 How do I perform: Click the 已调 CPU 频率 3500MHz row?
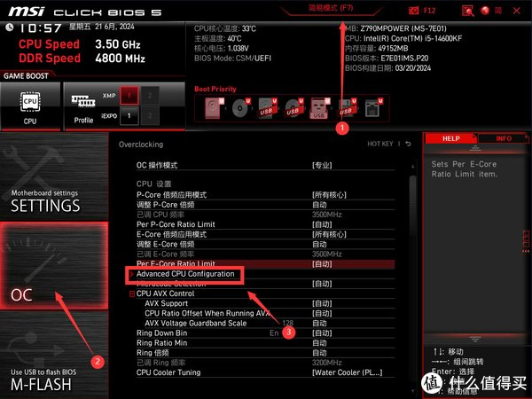tap(265, 215)
